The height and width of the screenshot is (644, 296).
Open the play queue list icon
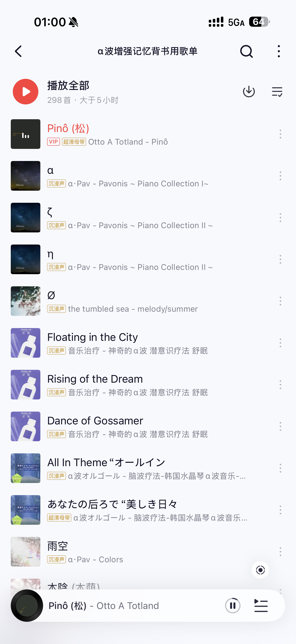(x=261, y=606)
